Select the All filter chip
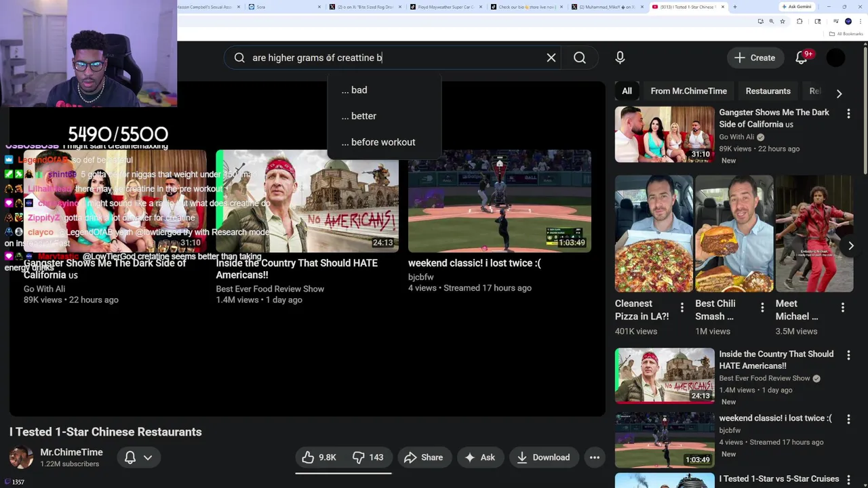This screenshot has width=868, height=488. pyautogui.click(x=627, y=91)
